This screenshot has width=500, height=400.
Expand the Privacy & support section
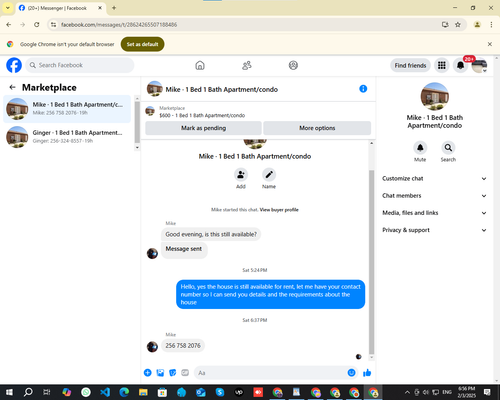point(434,230)
